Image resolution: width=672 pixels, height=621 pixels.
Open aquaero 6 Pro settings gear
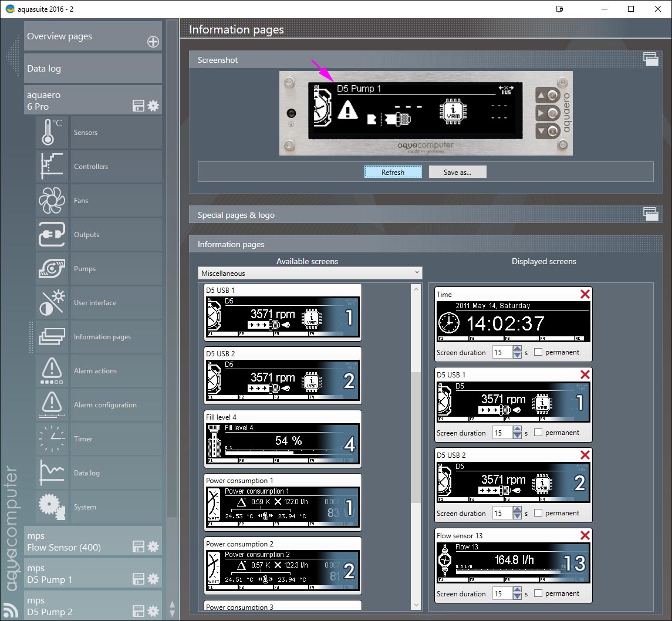point(153,106)
